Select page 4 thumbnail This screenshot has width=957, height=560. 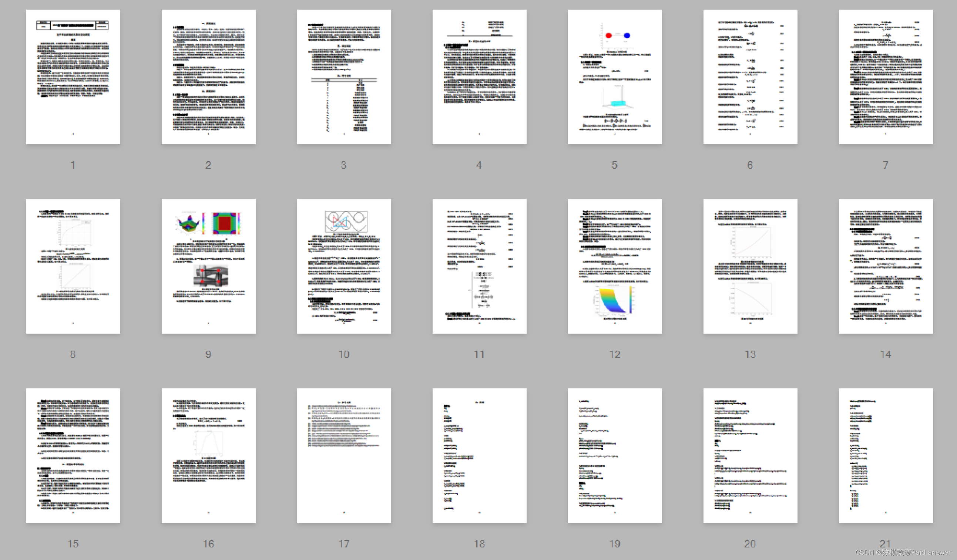[x=479, y=77]
